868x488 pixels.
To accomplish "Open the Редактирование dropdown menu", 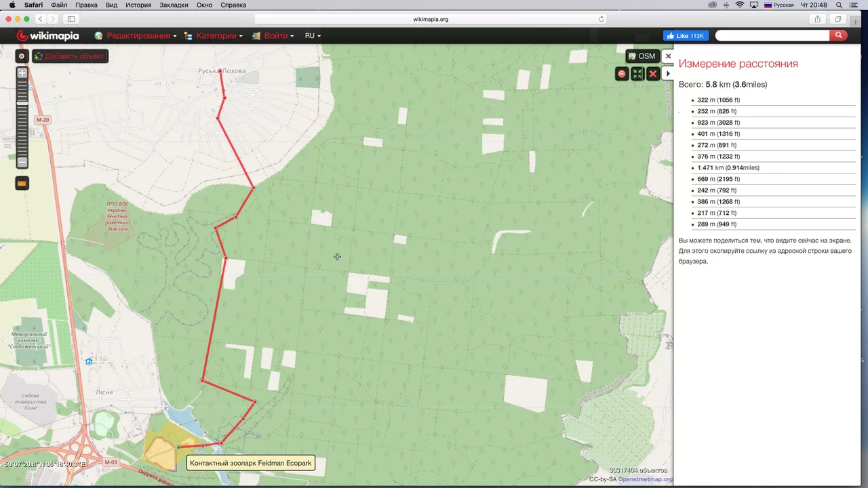I will 136,36.
